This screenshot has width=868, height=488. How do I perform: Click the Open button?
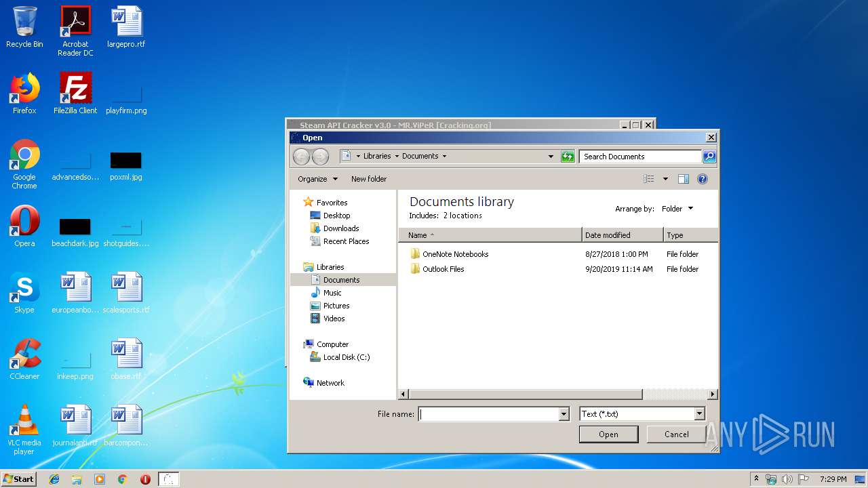point(608,434)
